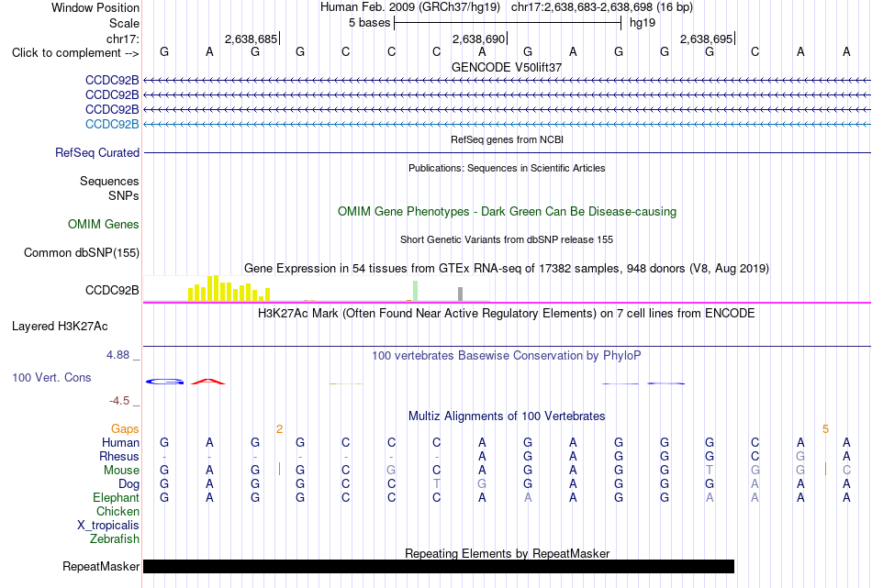Select the Human species label

click(120, 442)
